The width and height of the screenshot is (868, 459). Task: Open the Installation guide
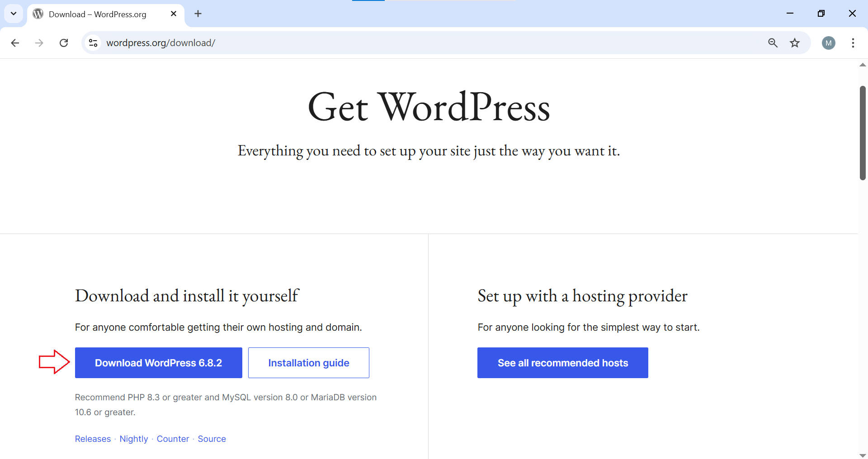point(308,363)
